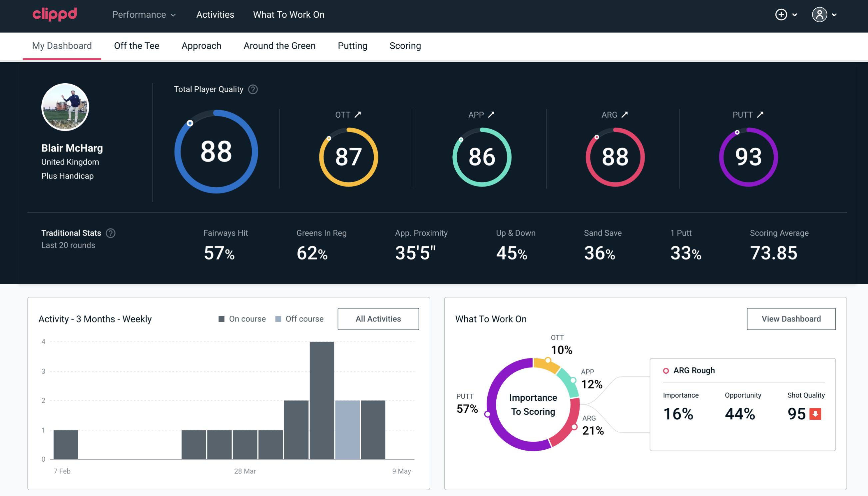868x496 pixels.
Task: Click the Traditional Stats help icon
Action: [110, 233]
